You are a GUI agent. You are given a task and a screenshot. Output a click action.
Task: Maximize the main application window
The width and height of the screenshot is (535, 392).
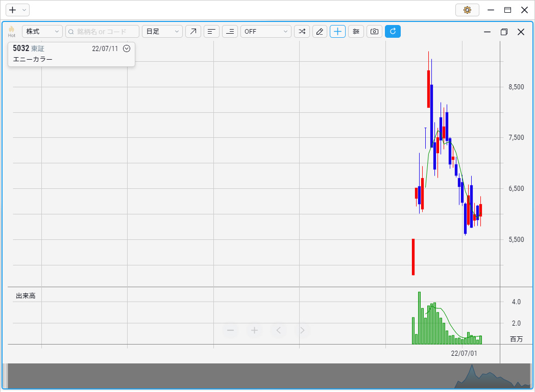click(508, 10)
